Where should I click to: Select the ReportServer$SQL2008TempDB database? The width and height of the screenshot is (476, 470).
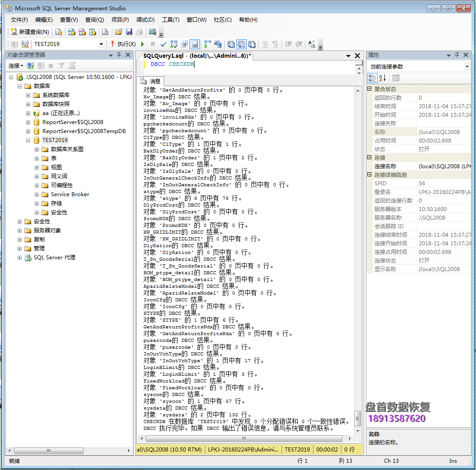pos(84,131)
